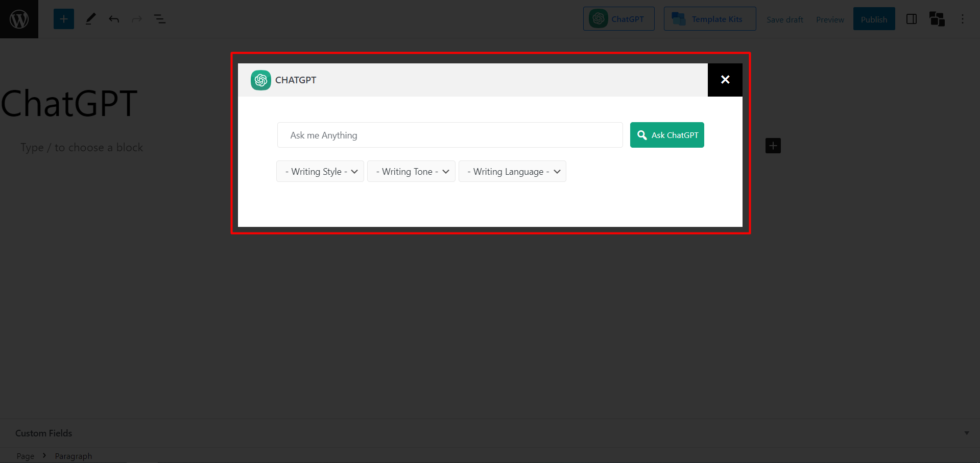The image size is (980, 463).
Task: Click the inline block inserter plus
Action: click(x=773, y=145)
